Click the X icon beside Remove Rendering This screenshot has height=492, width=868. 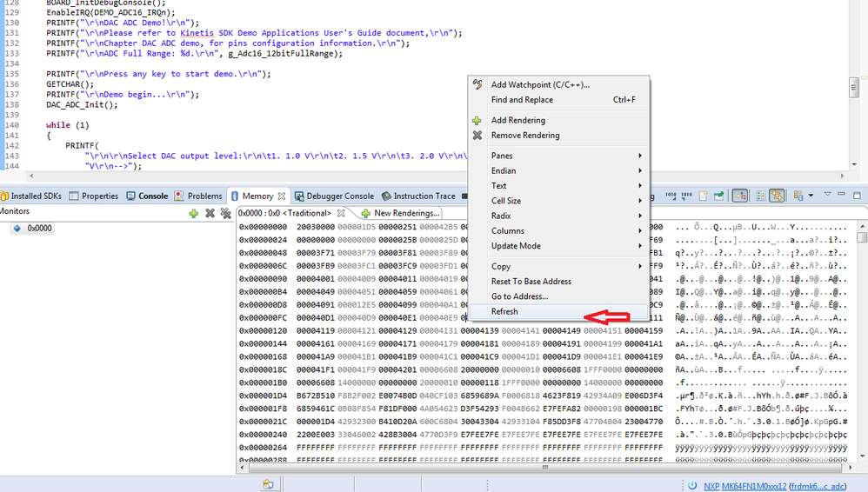tap(477, 135)
